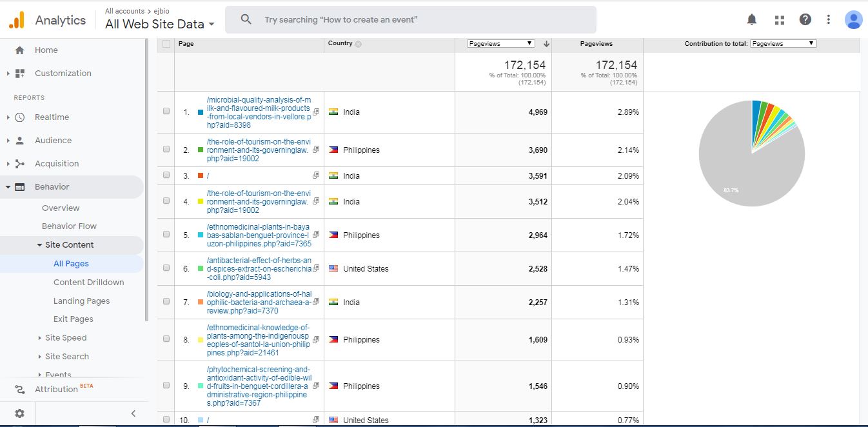This screenshot has width=868, height=427.
Task: Open the Contribution to total dropdown
Action: coord(783,44)
